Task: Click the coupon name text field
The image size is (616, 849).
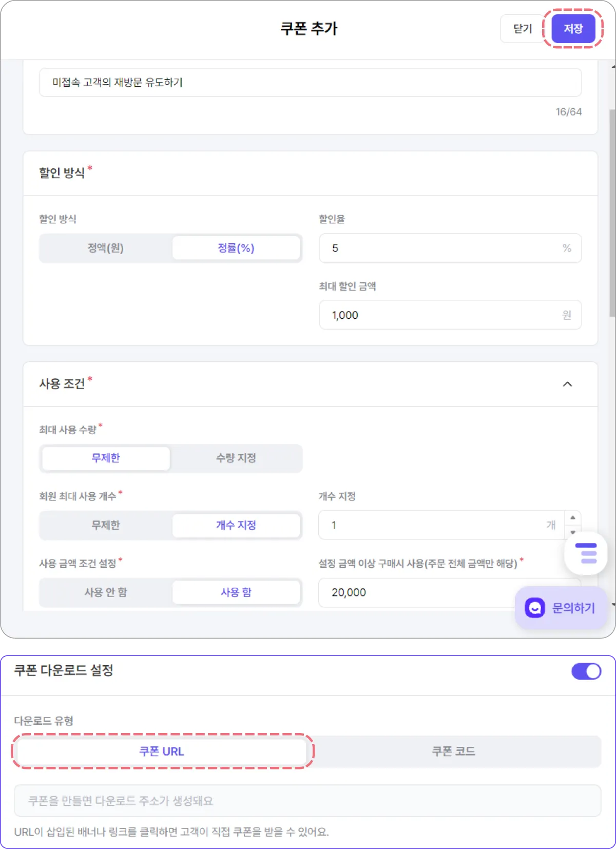Action: (310, 83)
